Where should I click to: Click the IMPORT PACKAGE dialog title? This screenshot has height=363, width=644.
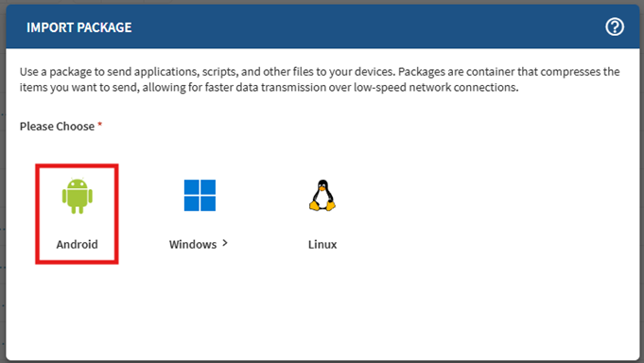click(x=79, y=27)
